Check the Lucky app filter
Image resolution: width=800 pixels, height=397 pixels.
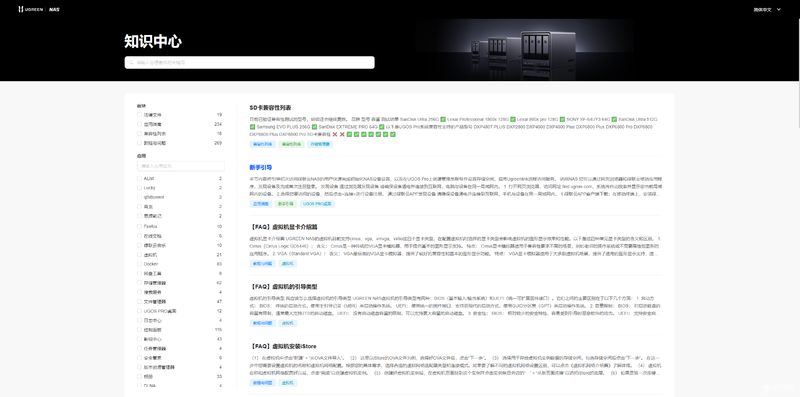[139, 188]
